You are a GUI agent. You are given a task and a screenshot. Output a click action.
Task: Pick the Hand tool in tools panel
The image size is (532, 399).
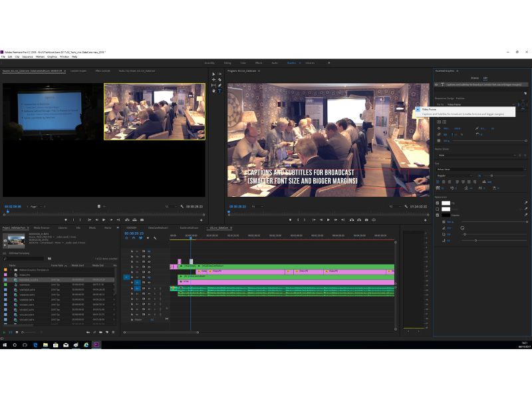coord(213,90)
